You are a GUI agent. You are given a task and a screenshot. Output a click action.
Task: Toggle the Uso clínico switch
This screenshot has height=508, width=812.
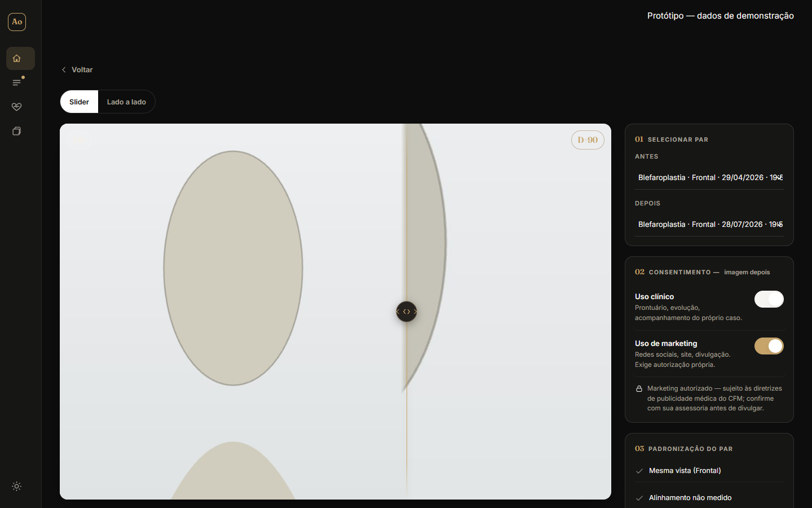coord(769,299)
